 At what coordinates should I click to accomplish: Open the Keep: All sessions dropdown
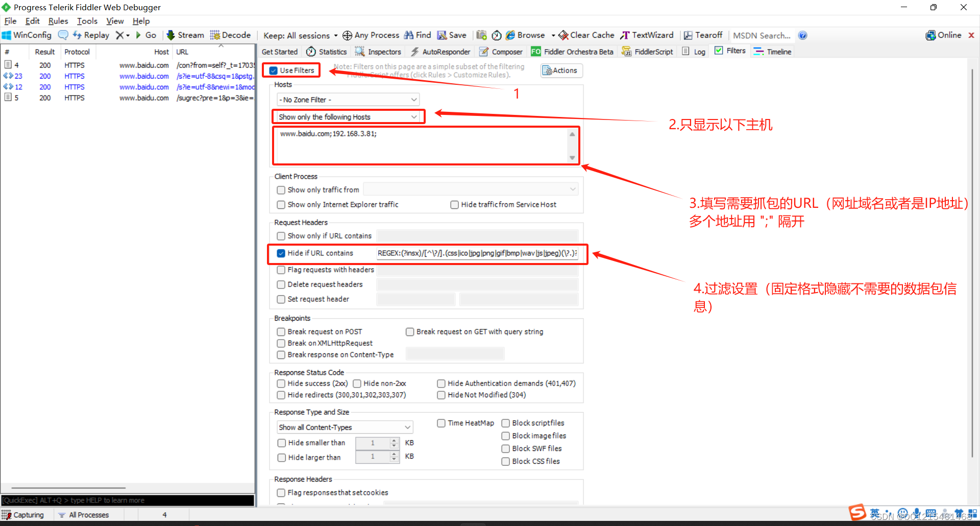(x=300, y=35)
